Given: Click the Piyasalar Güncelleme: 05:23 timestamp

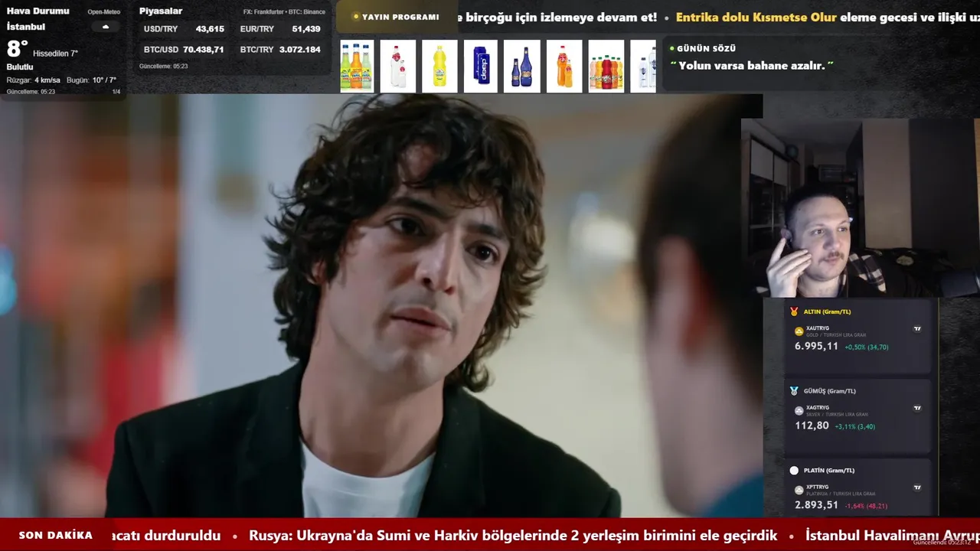Looking at the screenshot, I should pos(163,67).
